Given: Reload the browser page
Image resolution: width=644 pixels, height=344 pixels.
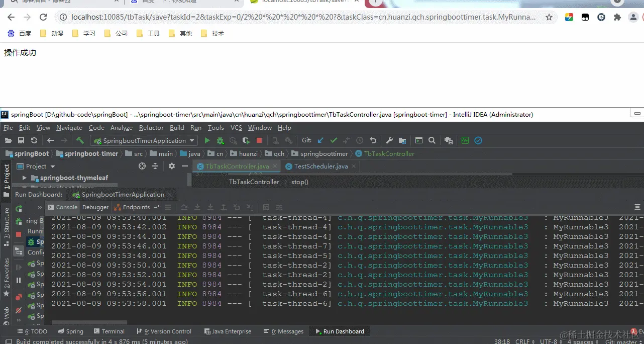Looking at the screenshot, I should pyautogui.click(x=43, y=17).
